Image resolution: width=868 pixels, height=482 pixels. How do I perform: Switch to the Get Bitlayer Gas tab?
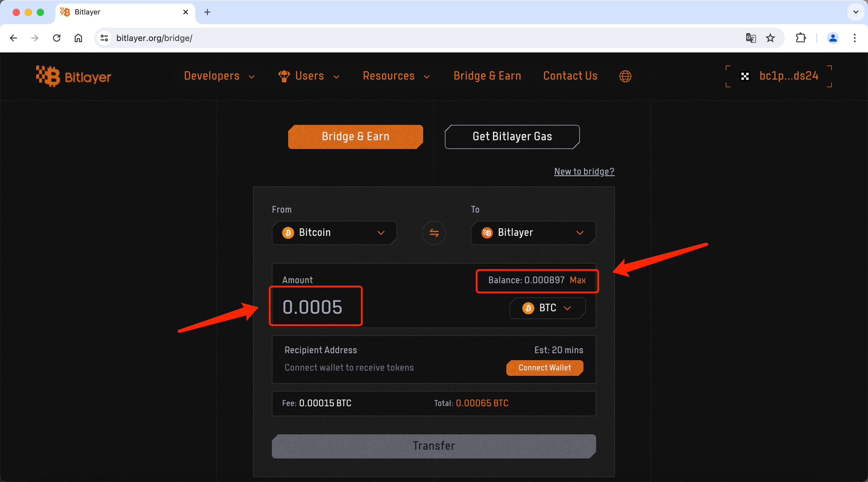coord(512,137)
